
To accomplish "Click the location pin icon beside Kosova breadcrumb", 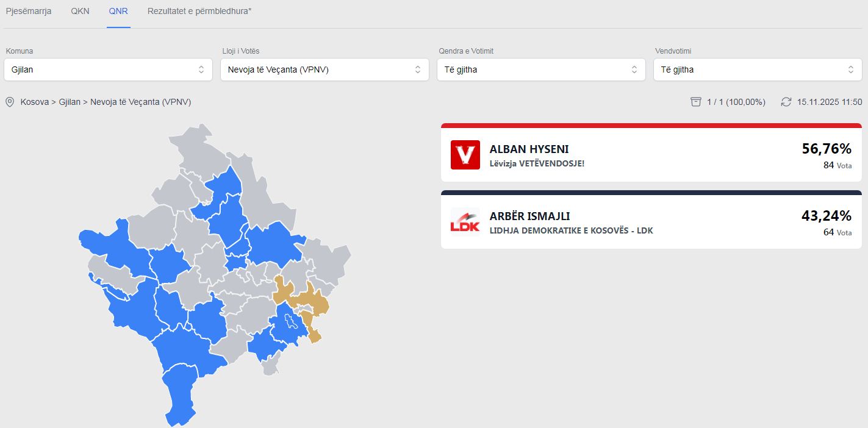I will point(10,102).
